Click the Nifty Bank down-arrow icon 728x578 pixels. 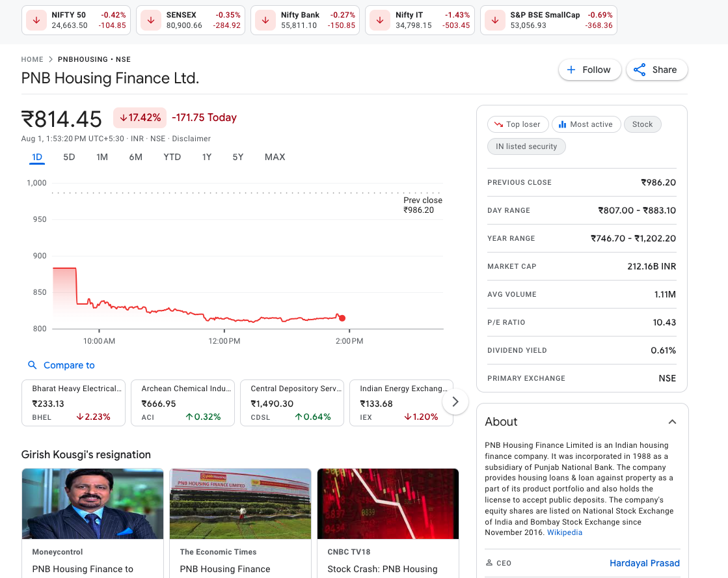pos(265,20)
